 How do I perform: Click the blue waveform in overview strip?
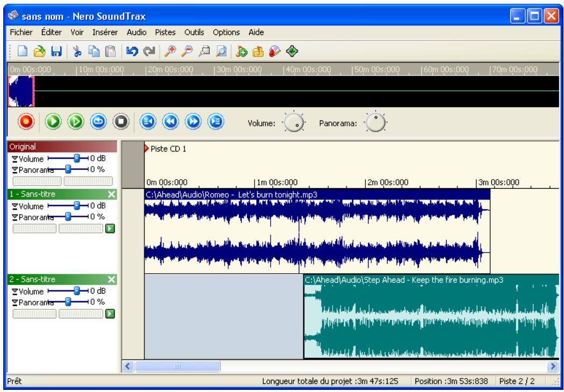coord(21,91)
